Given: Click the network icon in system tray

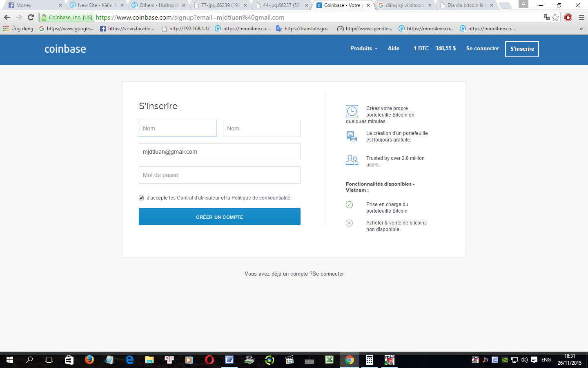Looking at the screenshot, I should click(514, 360).
